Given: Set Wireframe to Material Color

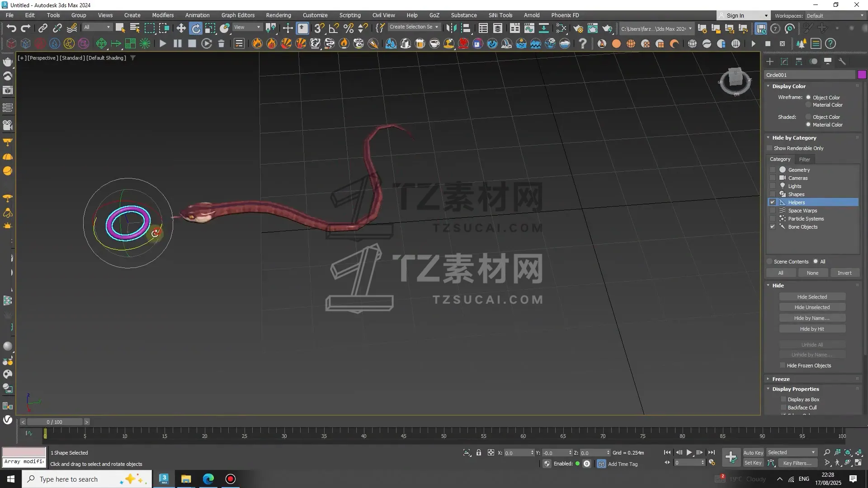Looking at the screenshot, I should [808, 104].
